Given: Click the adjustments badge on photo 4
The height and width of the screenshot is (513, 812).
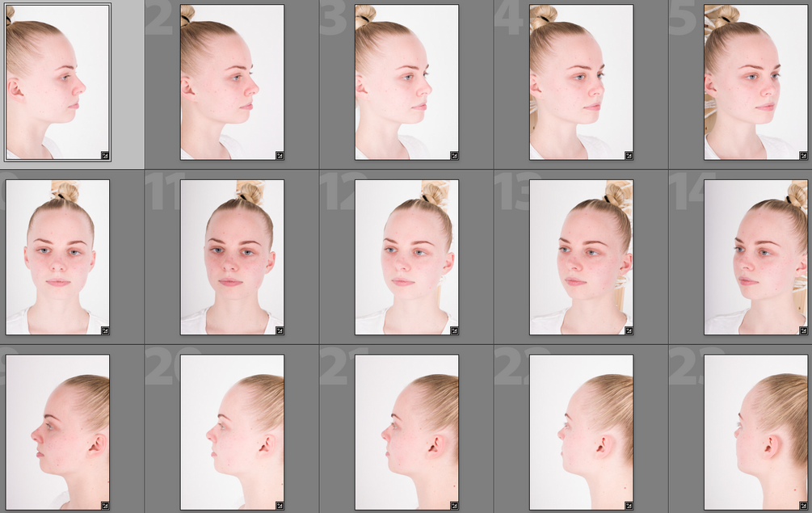Looking at the screenshot, I should pyautogui.click(x=629, y=155).
